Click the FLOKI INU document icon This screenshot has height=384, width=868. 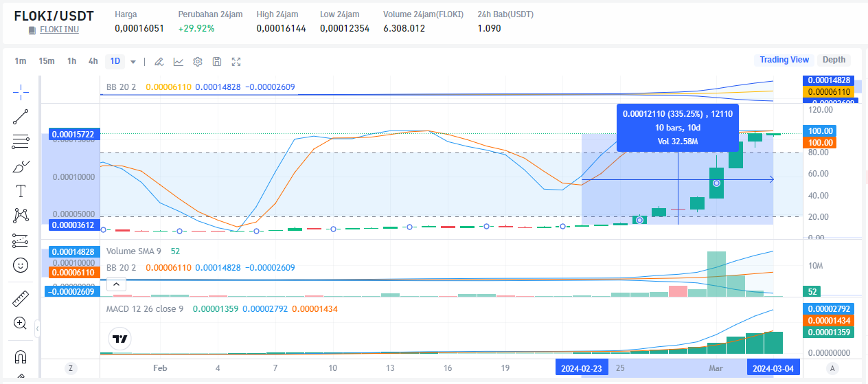[x=32, y=30]
